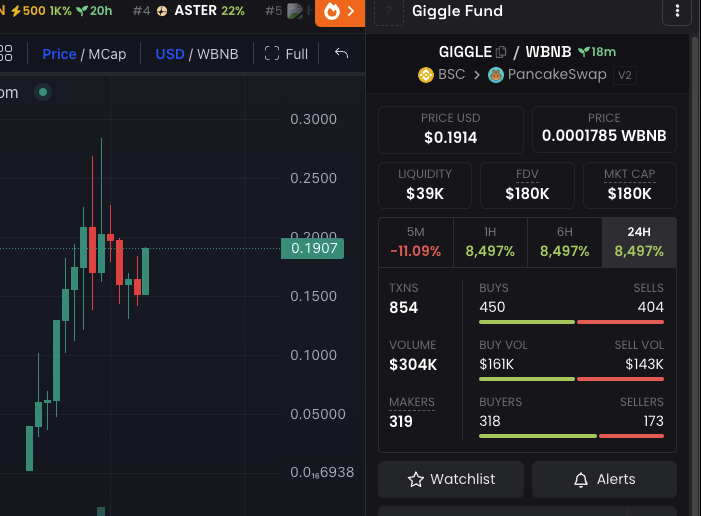Click the Watchlist star icon
701x516 pixels.
click(x=416, y=479)
